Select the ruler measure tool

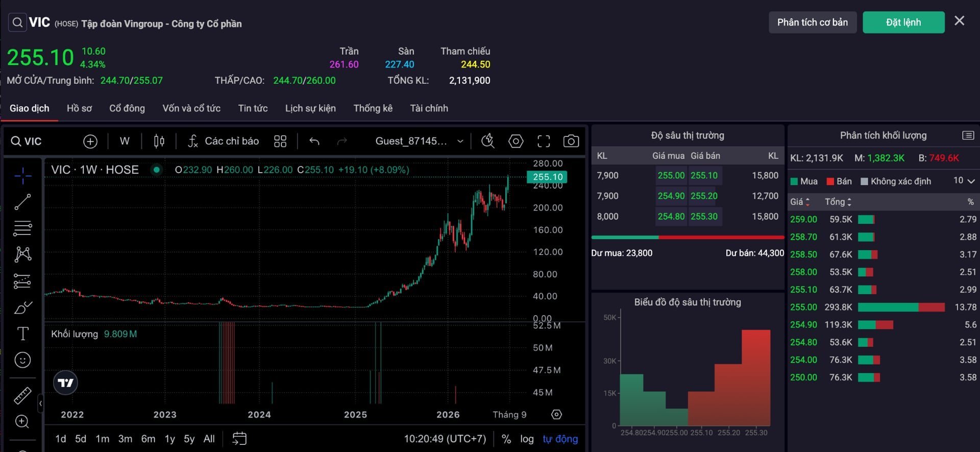22,395
